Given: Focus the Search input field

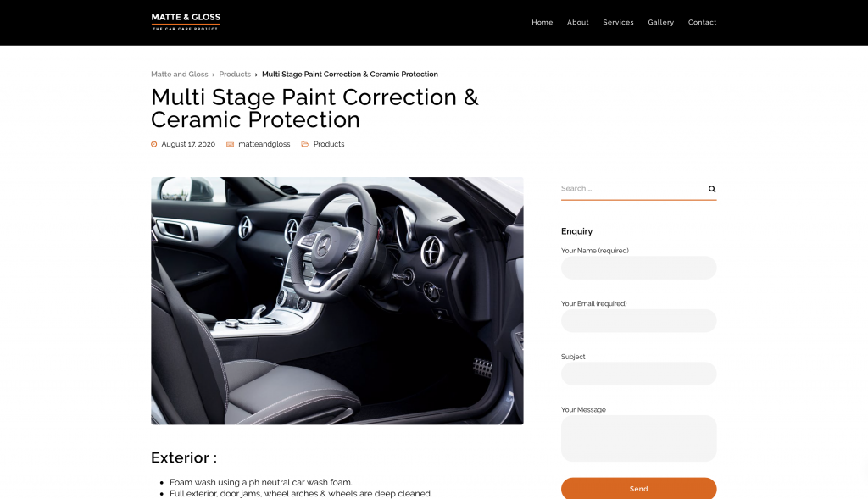Looking at the screenshot, I should coord(632,189).
